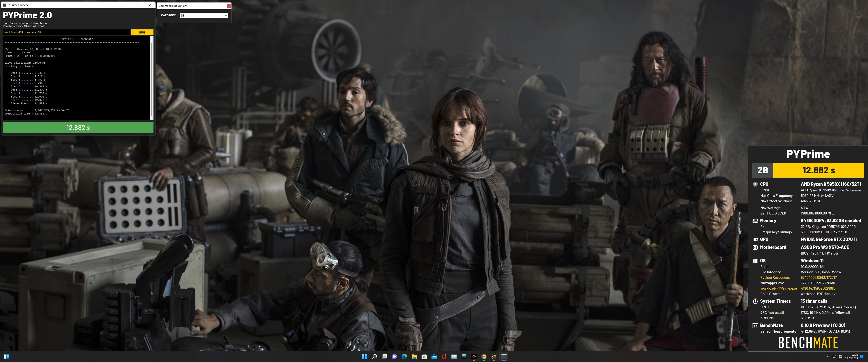Viewport: 868px width, 362px height.
Task: Click the Memory icon in BenchMate panel
Action: click(x=755, y=221)
